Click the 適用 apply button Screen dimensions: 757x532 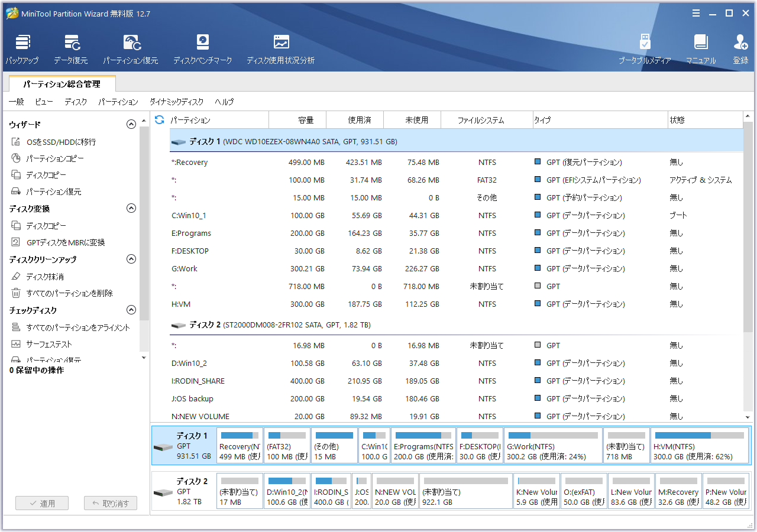pos(41,503)
